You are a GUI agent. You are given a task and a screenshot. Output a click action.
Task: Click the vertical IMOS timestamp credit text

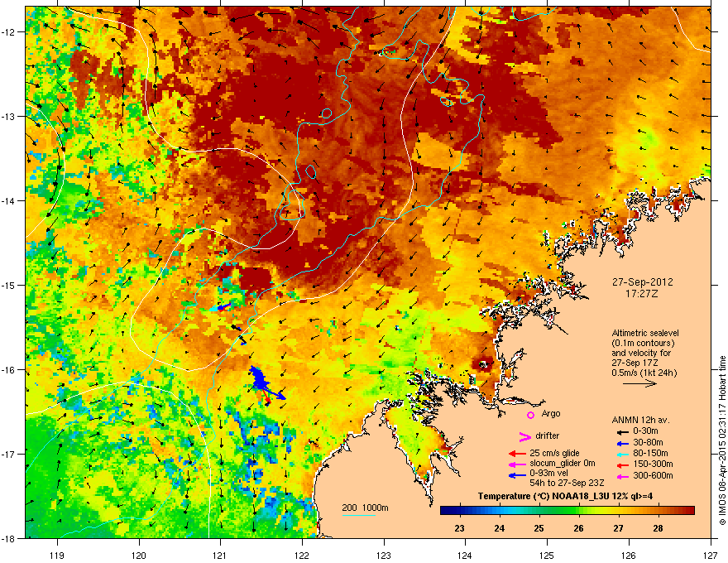722,440
